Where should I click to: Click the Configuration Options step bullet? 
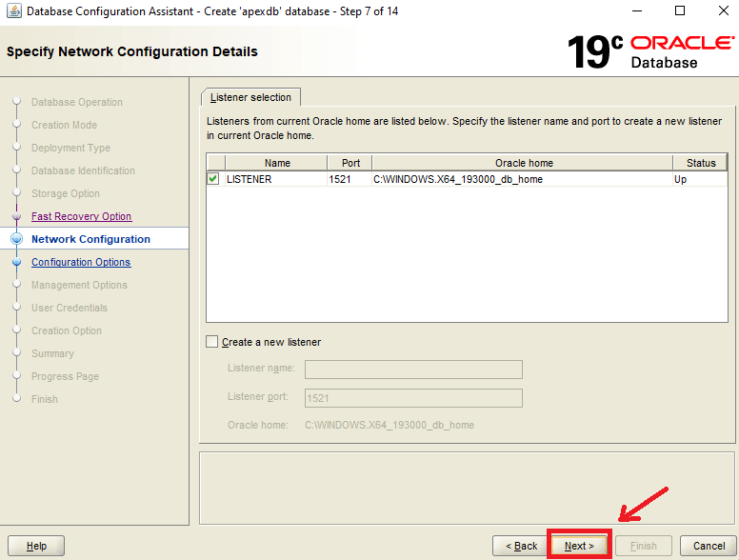[x=16, y=262]
